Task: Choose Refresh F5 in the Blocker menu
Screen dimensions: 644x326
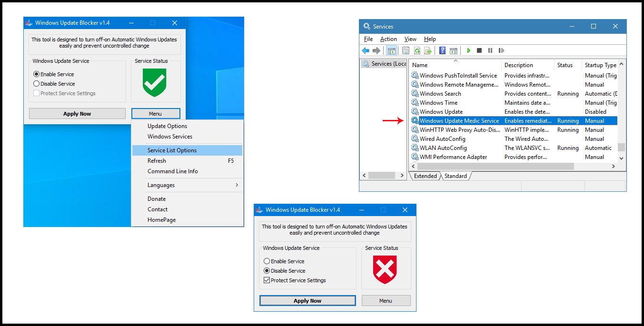Action: 188,161
